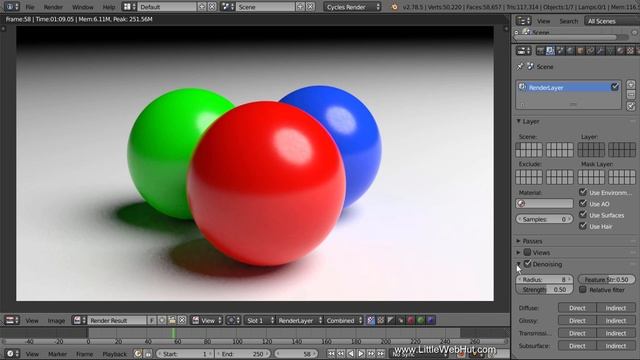Delete the Default screen layout
Screen dimensions: 640x360
click(212, 7)
